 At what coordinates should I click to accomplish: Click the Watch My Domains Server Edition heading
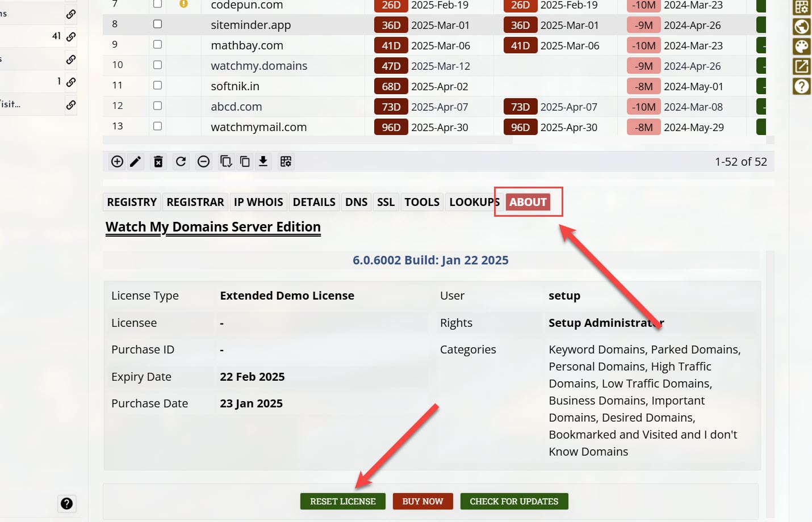[213, 227]
